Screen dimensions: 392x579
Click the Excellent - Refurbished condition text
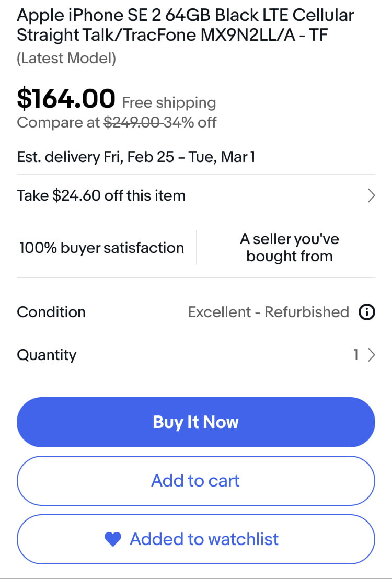(x=269, y=312)
